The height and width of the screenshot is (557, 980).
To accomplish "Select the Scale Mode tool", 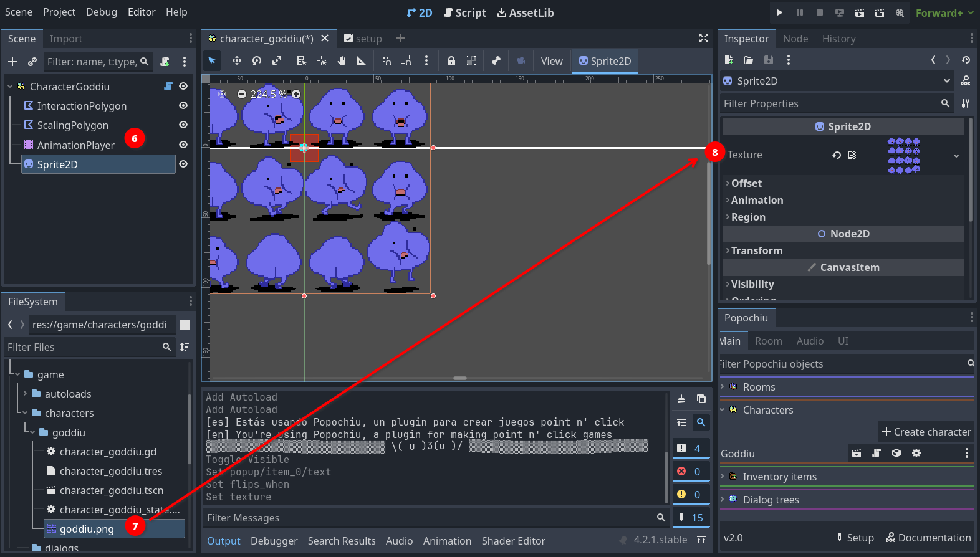I will coord(277,60).
